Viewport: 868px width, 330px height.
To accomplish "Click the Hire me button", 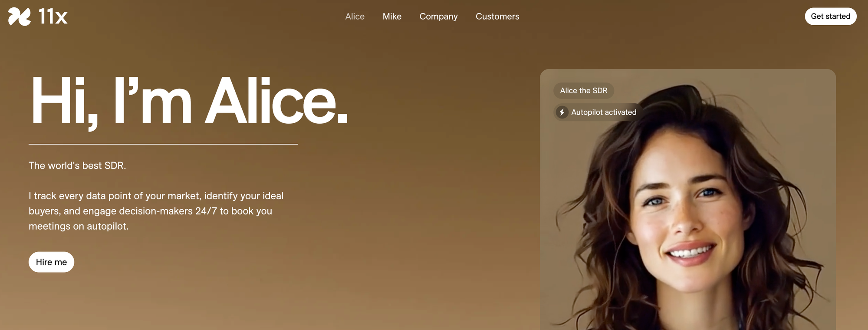I will click(51, 262).
